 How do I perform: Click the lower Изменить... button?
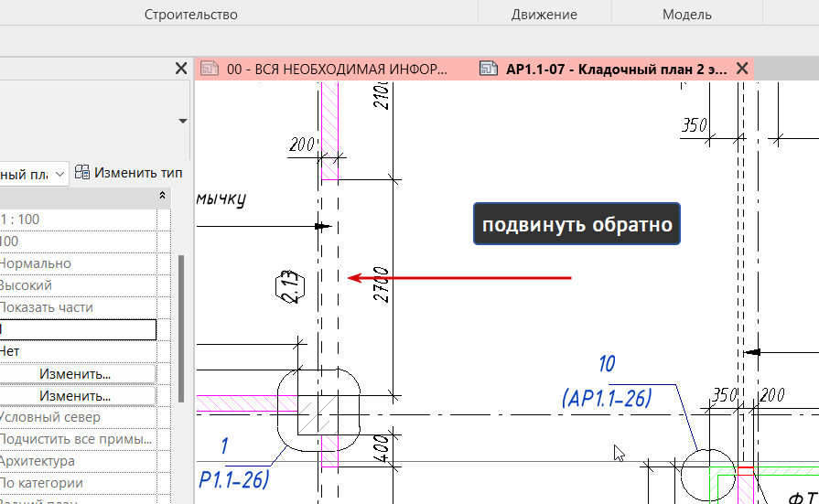pyautogui.click(x=77, y=396)
